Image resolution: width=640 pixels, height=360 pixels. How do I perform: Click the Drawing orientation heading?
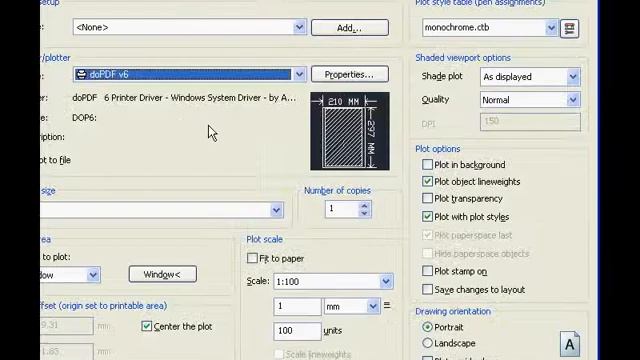click(x=453, y=311)
